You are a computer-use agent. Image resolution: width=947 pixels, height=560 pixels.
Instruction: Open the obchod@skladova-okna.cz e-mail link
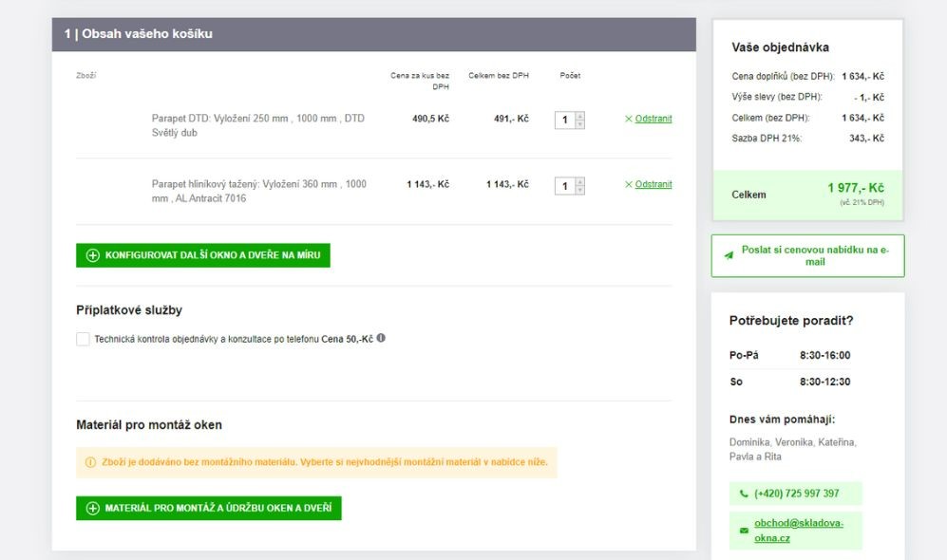click(x=798, y=531)
